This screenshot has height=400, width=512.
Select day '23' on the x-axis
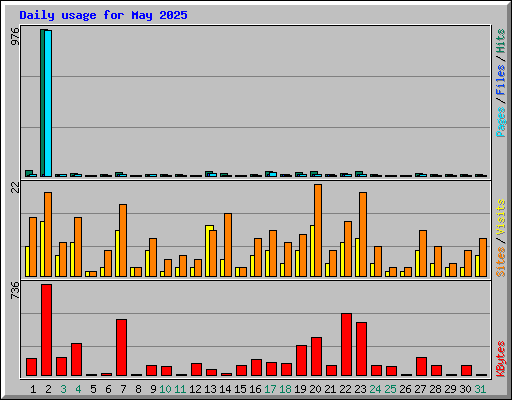pos(360,389)
